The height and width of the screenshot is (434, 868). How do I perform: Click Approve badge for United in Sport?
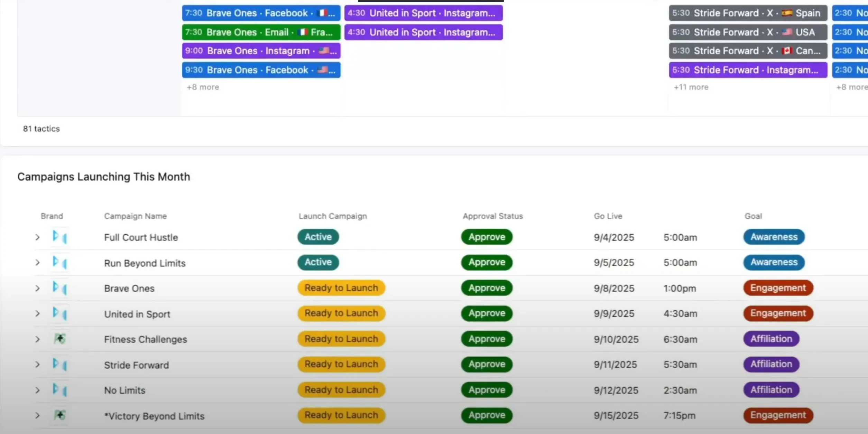pyautogui.click(x=487, y=313)
